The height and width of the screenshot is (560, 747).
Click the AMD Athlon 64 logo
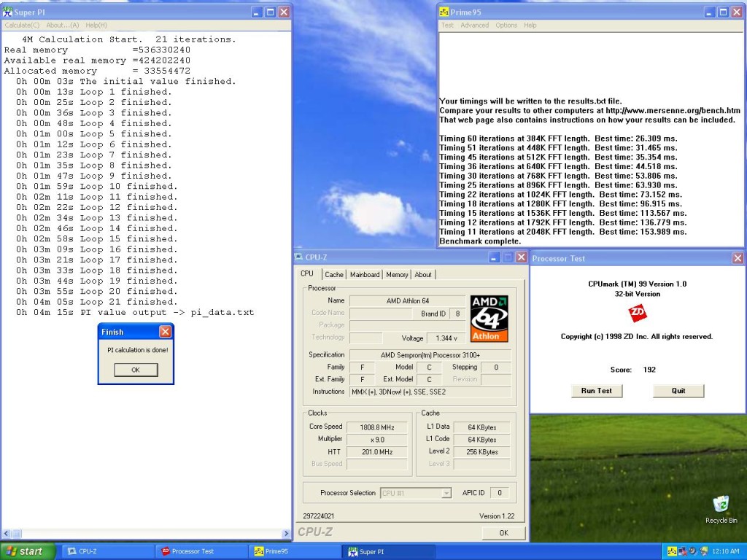(x=489, y=318)
